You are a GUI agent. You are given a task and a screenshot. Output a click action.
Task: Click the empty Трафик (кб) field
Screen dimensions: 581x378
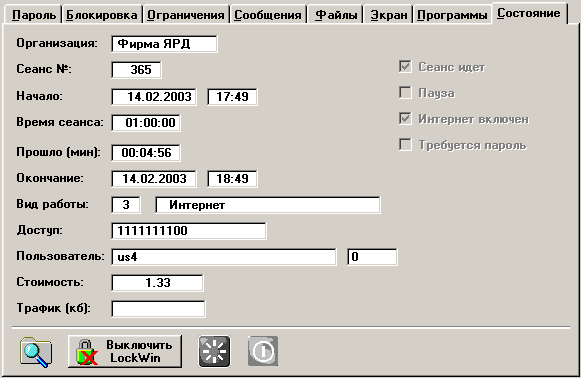point(158,309)
